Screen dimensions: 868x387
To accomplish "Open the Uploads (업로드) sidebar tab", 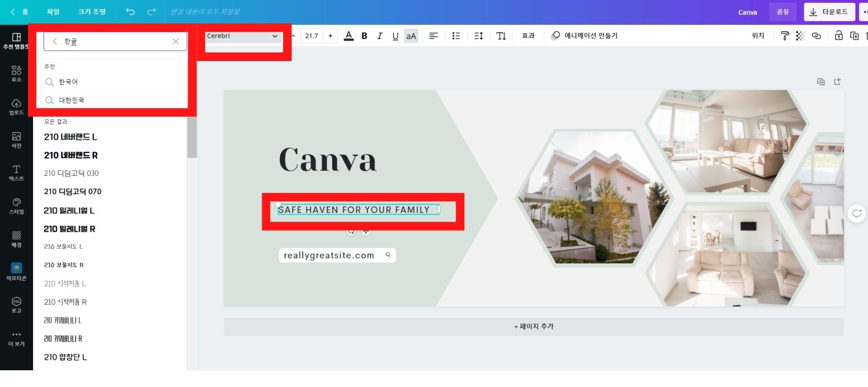I will [16, 107].
